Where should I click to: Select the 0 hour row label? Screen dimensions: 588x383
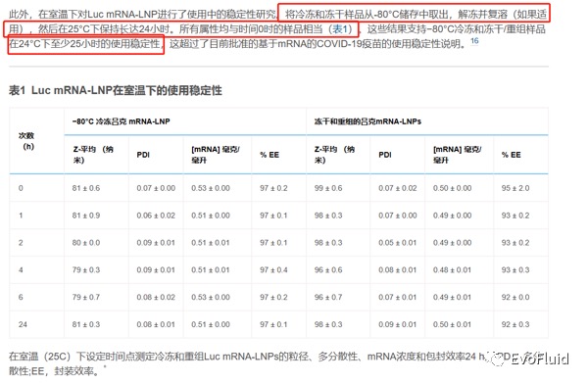(x=21, y=188)
